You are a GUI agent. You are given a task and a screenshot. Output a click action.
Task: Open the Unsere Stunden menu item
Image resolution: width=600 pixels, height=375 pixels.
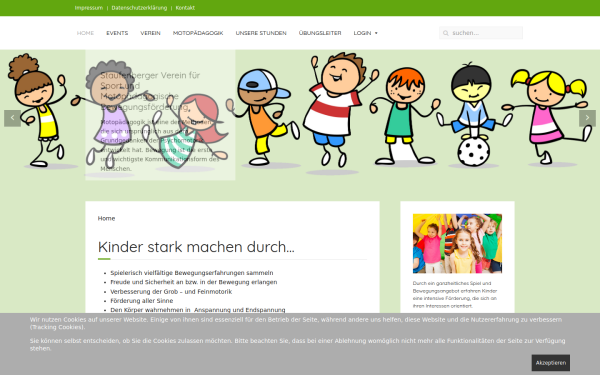coord(261,33)
